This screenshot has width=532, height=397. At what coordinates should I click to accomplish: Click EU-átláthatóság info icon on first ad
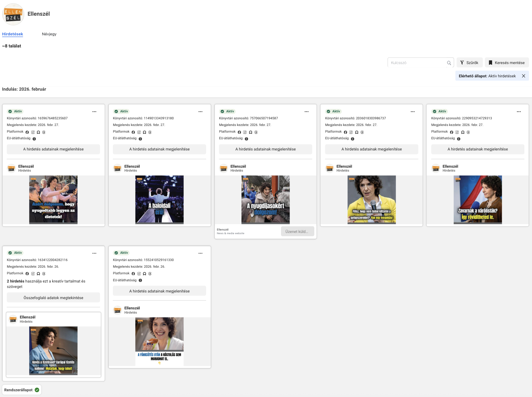[34, 139]
